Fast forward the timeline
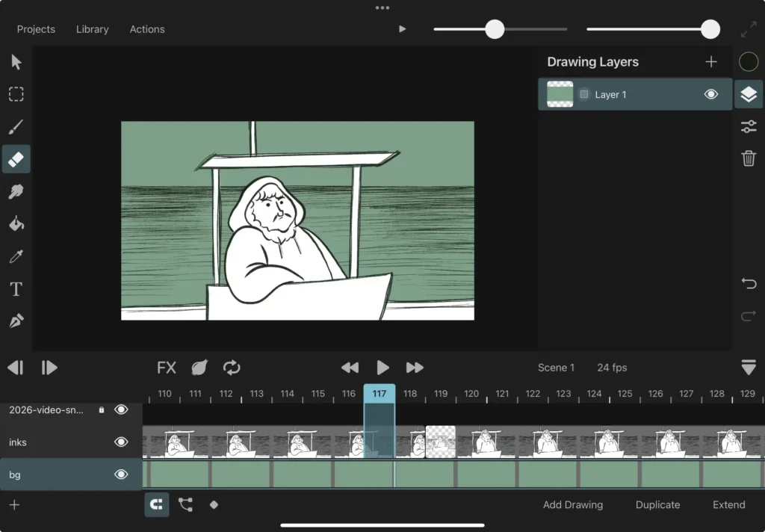765x532 pixels. (415, 368)
